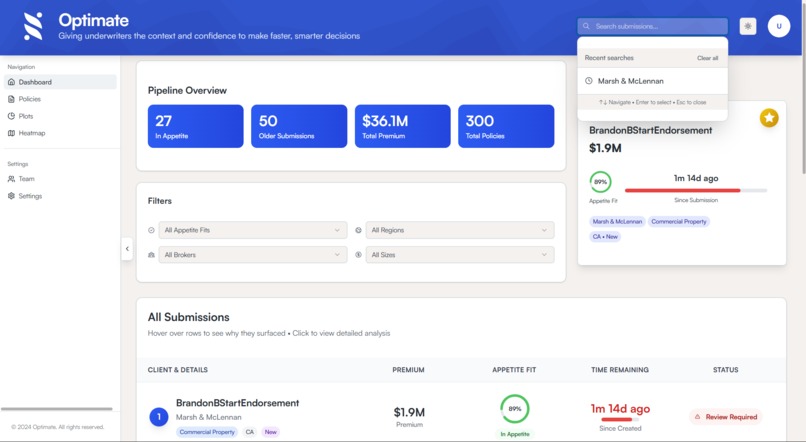Focus the Search submissions field
The height and width of the screenshot is (442, 806).
tap(652, 26)
